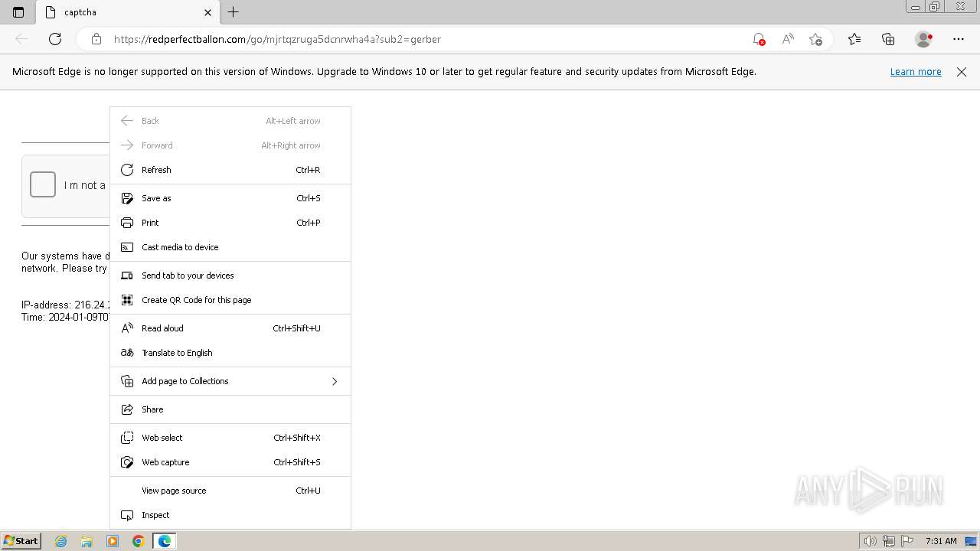Viewport: 980px width, 551px height.
Task: Open the tab actions menu icon
Action: coord(18,12)
